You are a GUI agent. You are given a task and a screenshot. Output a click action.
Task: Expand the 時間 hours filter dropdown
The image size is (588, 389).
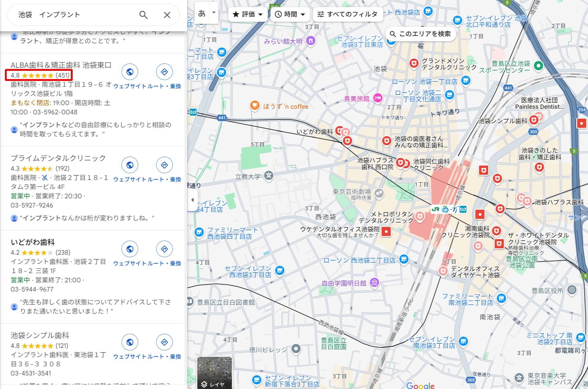click(x=290, y=14)
